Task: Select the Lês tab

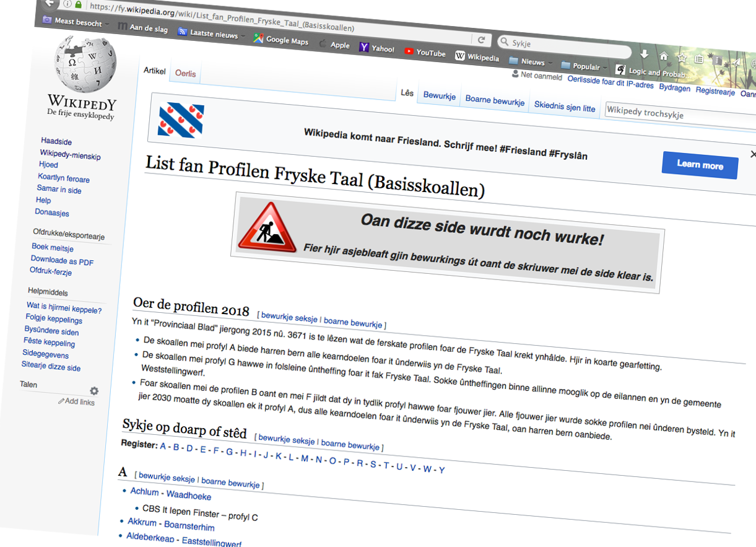Action: (407, 93)
